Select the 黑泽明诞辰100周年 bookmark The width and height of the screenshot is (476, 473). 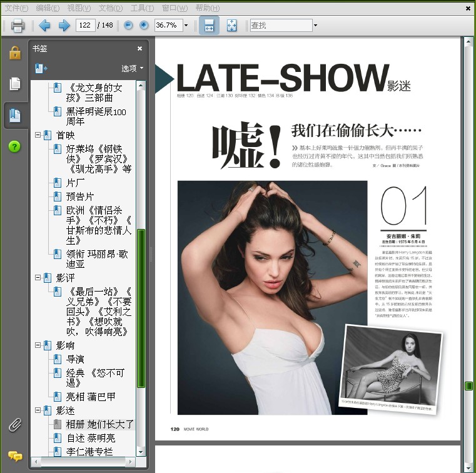96,116
